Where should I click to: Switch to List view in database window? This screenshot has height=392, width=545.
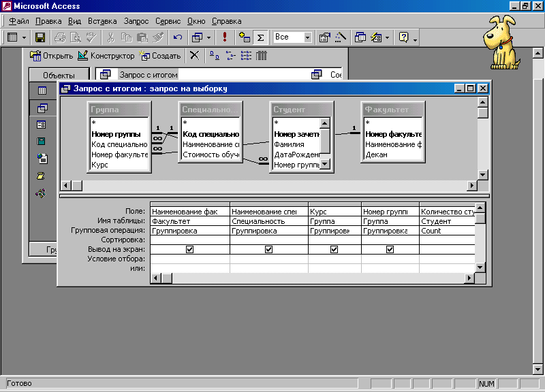coord(246,56)
